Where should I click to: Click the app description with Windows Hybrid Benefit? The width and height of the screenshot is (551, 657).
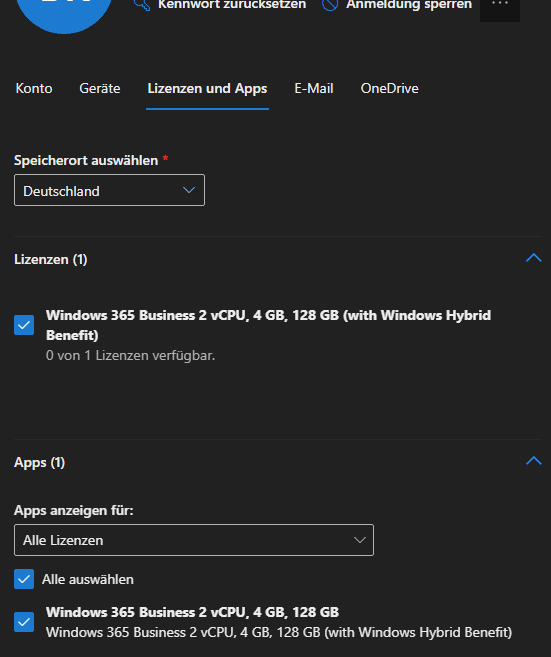(x=279, y=632)
